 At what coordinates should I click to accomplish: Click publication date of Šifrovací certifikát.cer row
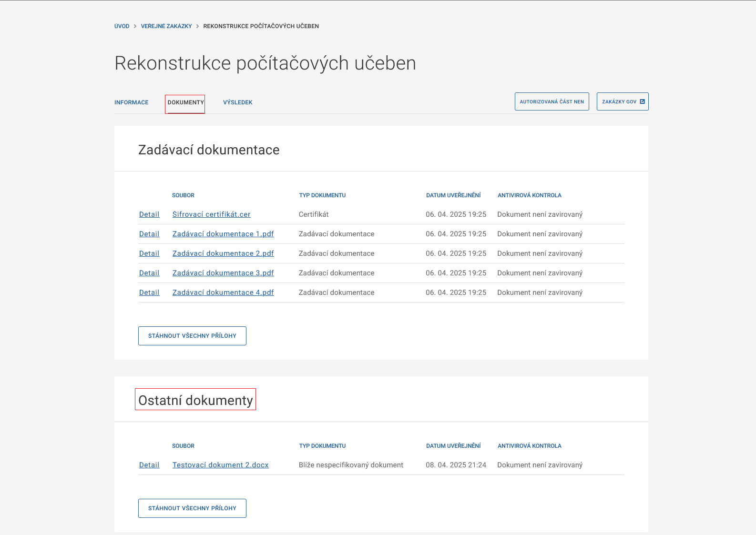(x=456, y=214)
